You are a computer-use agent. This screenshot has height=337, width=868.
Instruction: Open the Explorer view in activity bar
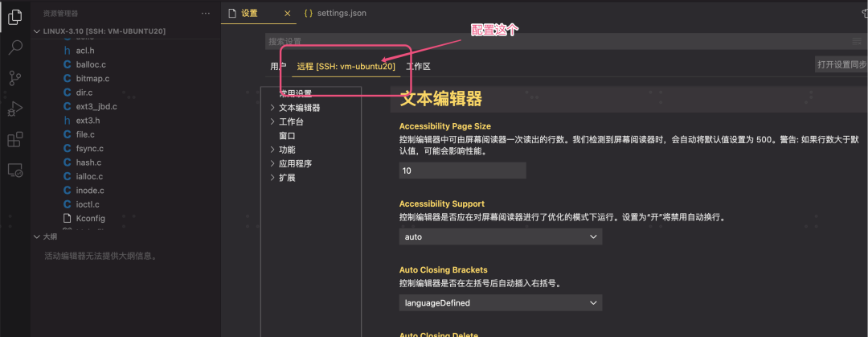15,18
